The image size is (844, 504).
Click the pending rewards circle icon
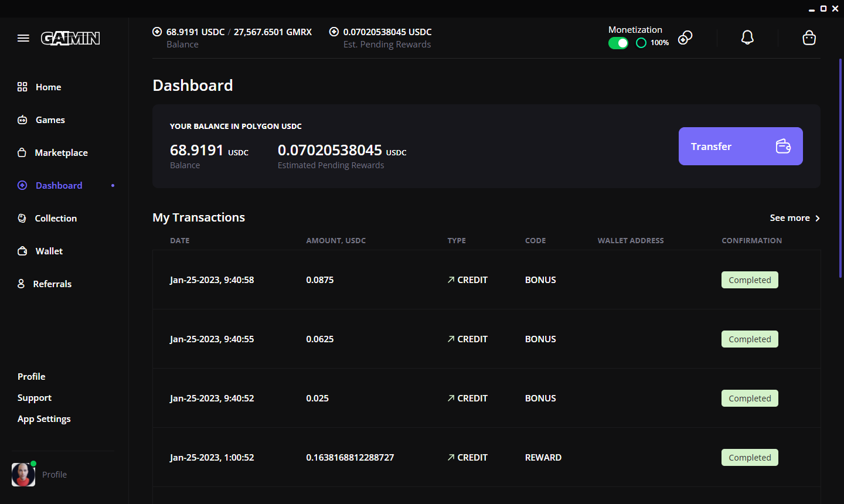[334, 32]
